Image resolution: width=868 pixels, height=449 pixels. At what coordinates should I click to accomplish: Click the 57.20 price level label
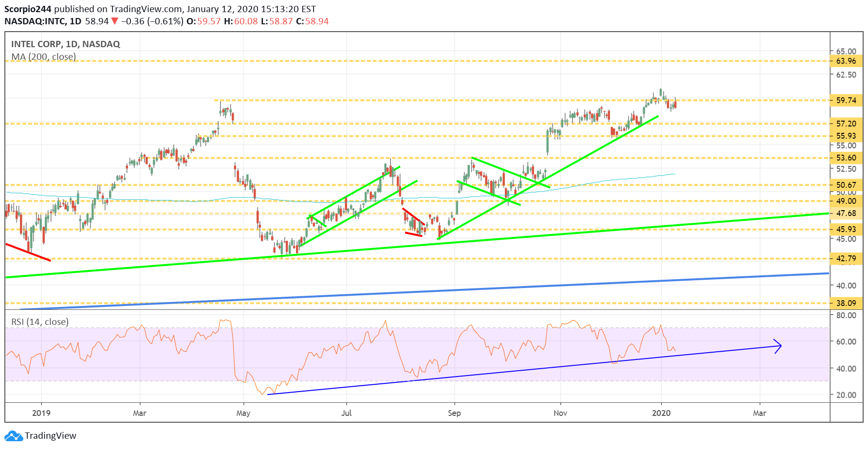point(846,124)
